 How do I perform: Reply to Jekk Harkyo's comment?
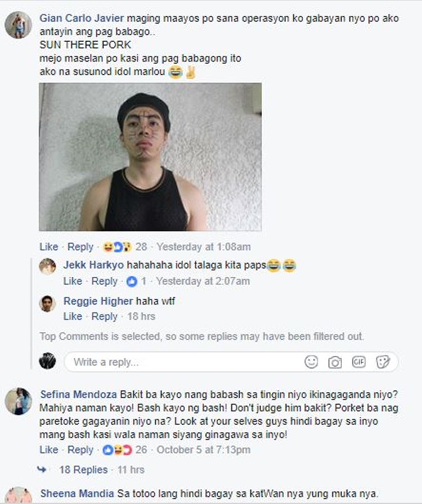pos(104,281)
